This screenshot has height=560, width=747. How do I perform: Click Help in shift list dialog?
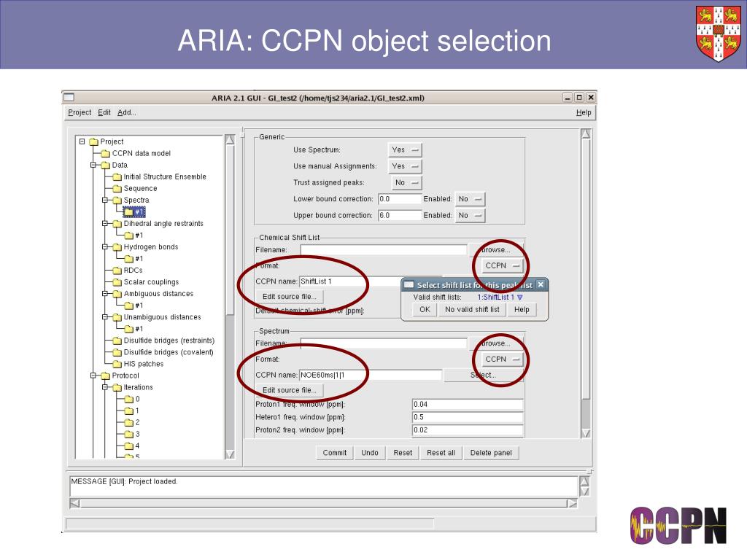[x=522, y=309]
